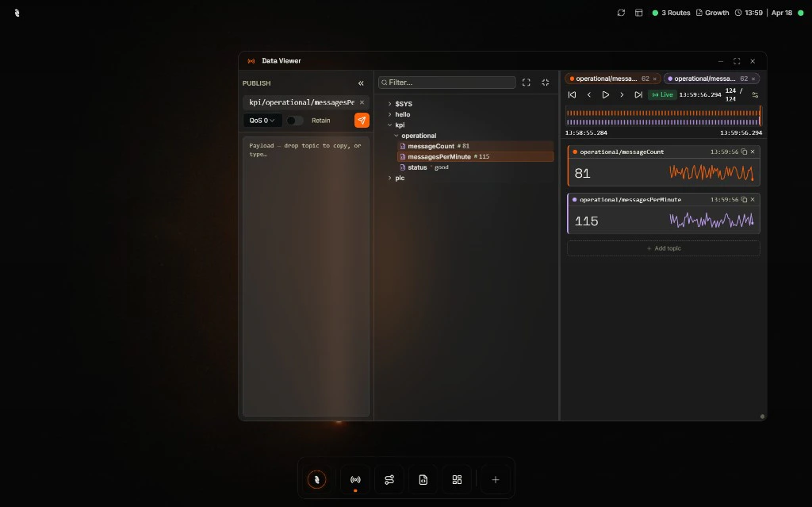Click the orange messageCount sparkline
Viewport: 812px width, 507px height.
711,173
